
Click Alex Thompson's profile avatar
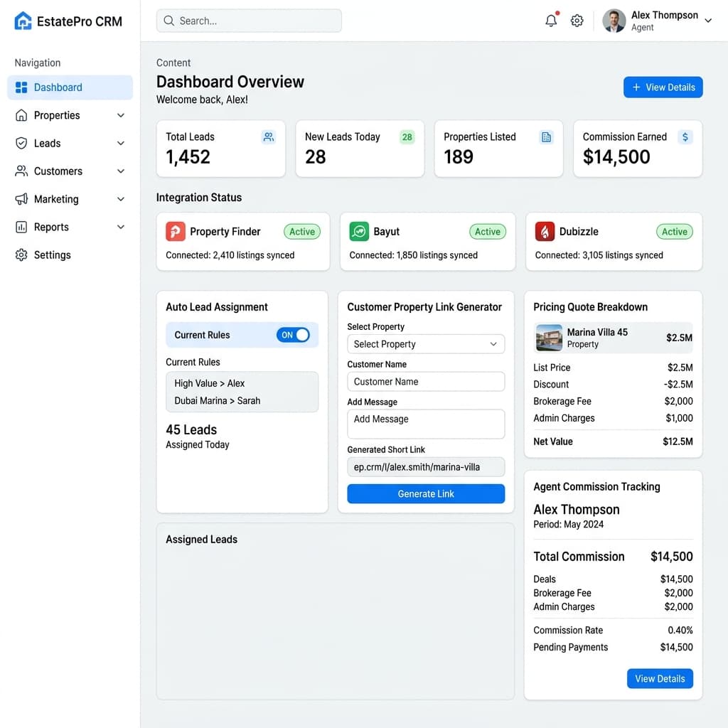point(614,21)
